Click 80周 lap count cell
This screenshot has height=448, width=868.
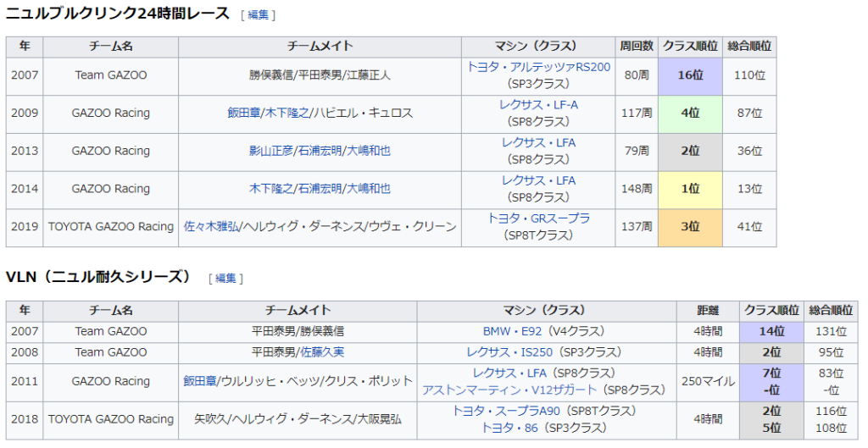point(637,76)
